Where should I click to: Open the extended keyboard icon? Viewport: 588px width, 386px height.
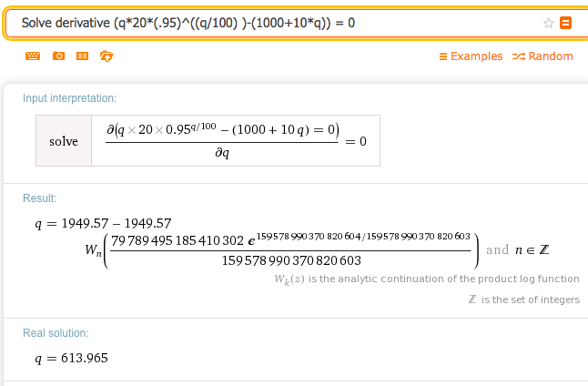(x=33, y=56)
